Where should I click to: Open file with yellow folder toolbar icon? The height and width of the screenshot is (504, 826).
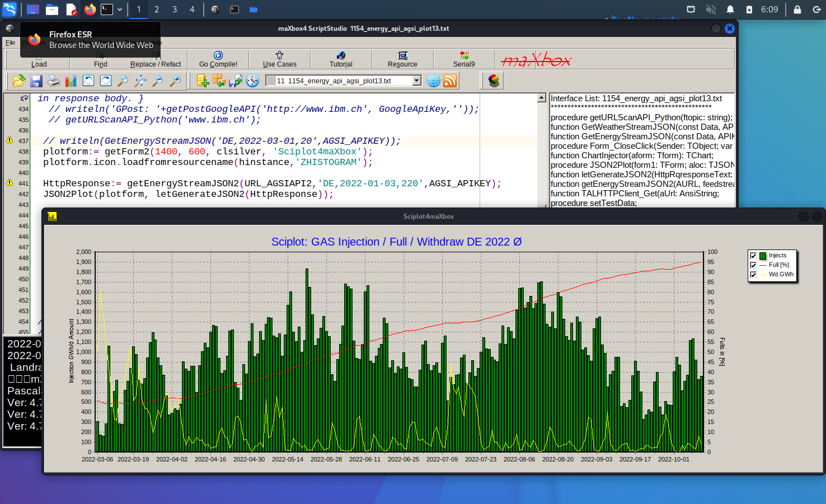coord(19,81)
